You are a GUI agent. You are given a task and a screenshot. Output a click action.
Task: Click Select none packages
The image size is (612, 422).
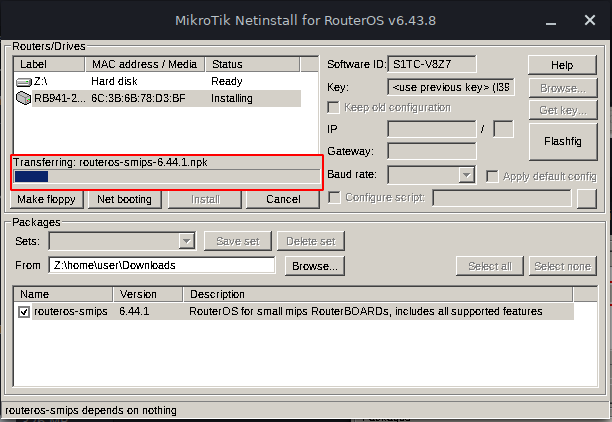coord(562,266)
